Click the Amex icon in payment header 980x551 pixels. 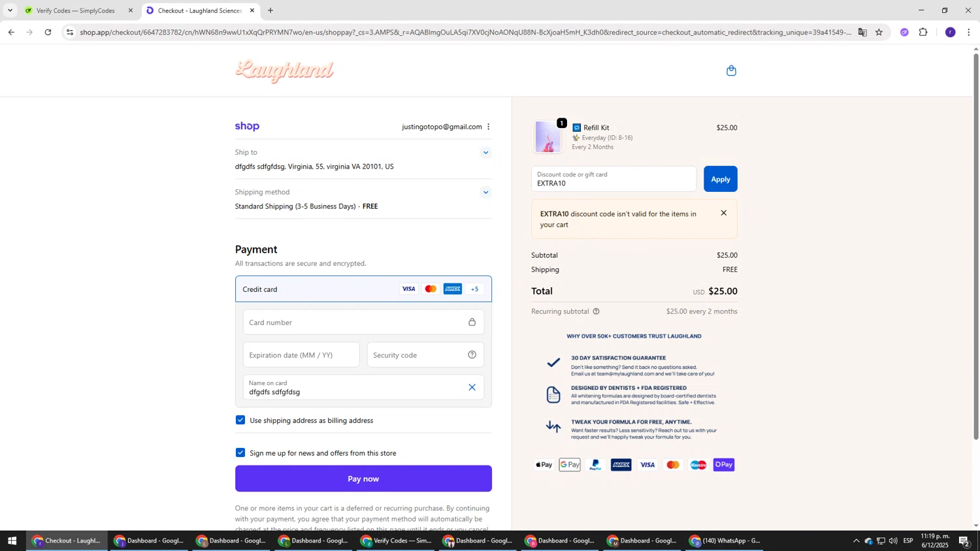(x=453, y=289)
